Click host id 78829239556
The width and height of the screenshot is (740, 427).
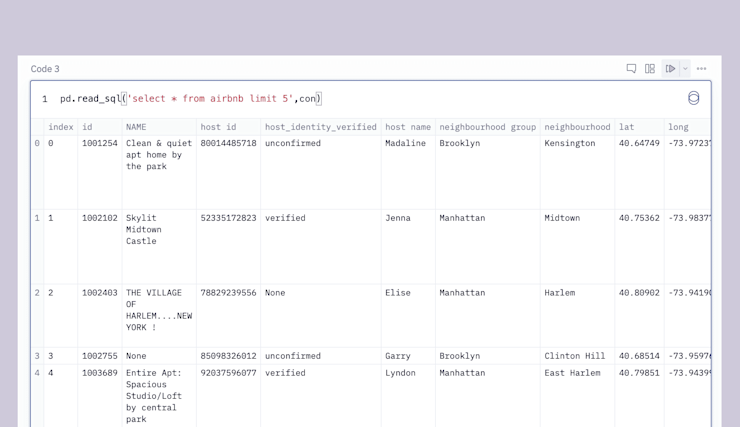[228, 293]
